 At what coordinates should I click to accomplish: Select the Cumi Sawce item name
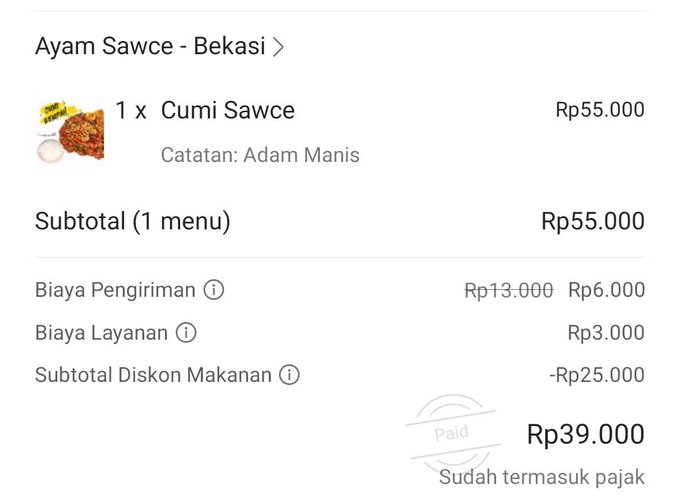click(x=228, y=111)
